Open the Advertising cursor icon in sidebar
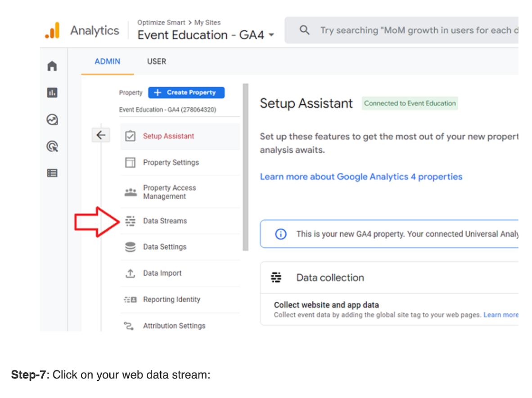This screenshot has height=398, width=532. coord(52,147)
